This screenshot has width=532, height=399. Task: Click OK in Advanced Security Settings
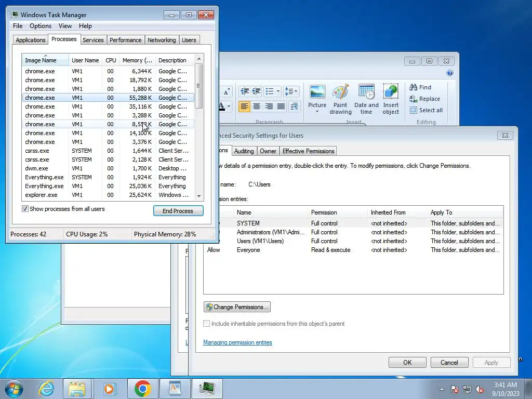pos(407,362)
